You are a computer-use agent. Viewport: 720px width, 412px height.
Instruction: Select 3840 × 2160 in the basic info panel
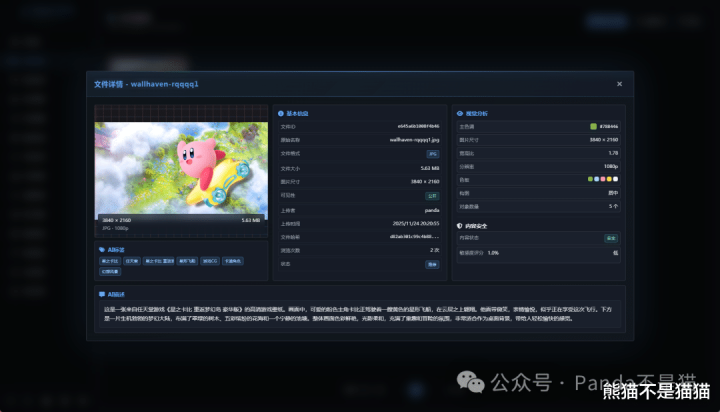tap(425, 181)
